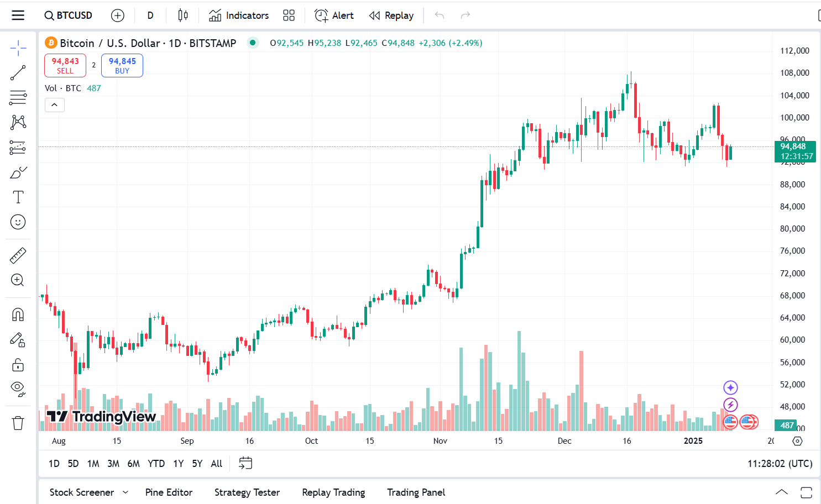Select the zoom-in tool
Screen dimensions: 821x504
[x=18, y=280]
